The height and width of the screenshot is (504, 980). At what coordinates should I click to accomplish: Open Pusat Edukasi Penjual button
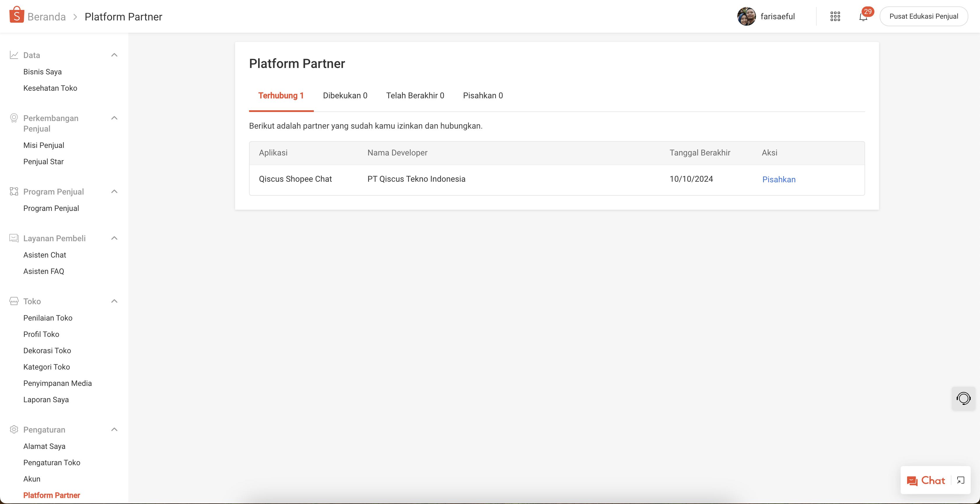(924, 16)
